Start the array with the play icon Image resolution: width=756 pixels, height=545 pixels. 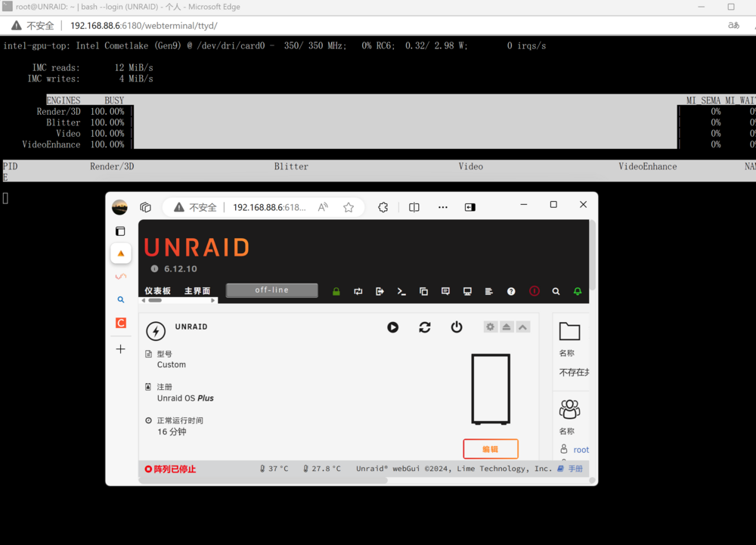coord(393,327)
